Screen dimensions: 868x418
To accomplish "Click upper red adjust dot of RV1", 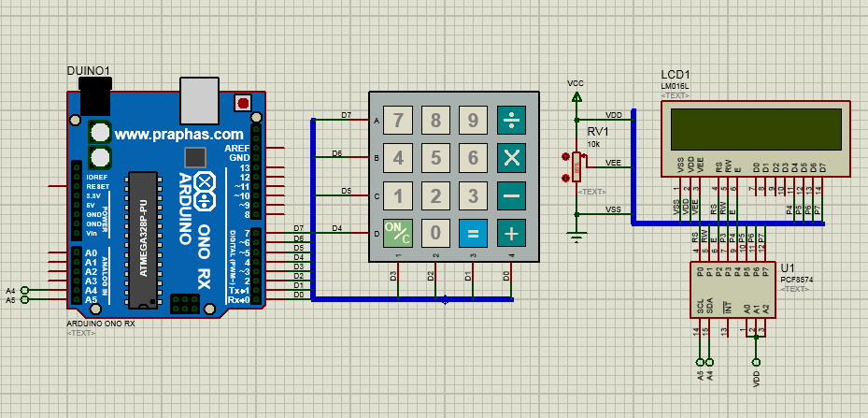I will coord(565,157).
